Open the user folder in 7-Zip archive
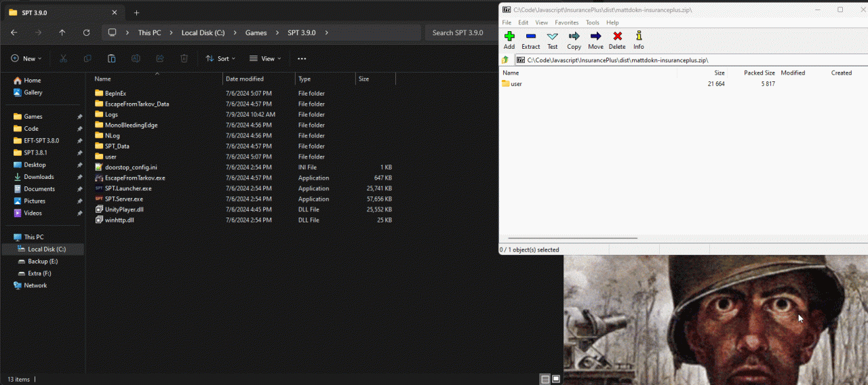 tap(516, 84)
